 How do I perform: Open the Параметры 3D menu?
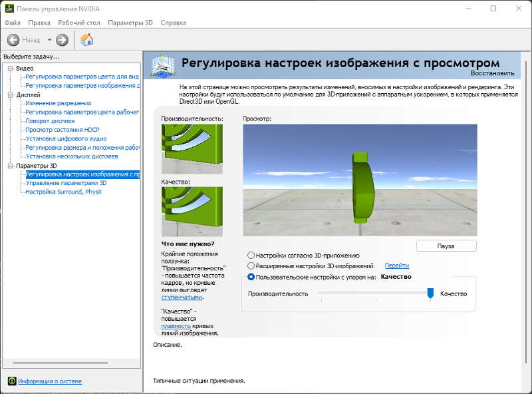tap(130, 23)
